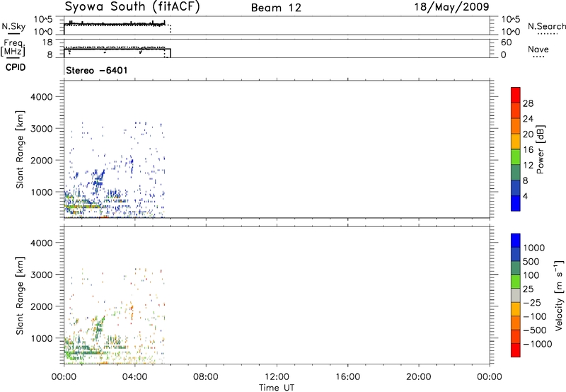The width and height of the screenshot is (566, 392).
Task: Click the "Slant Range [km]" label of velocity panel
Action: click(x=20, y=296)
